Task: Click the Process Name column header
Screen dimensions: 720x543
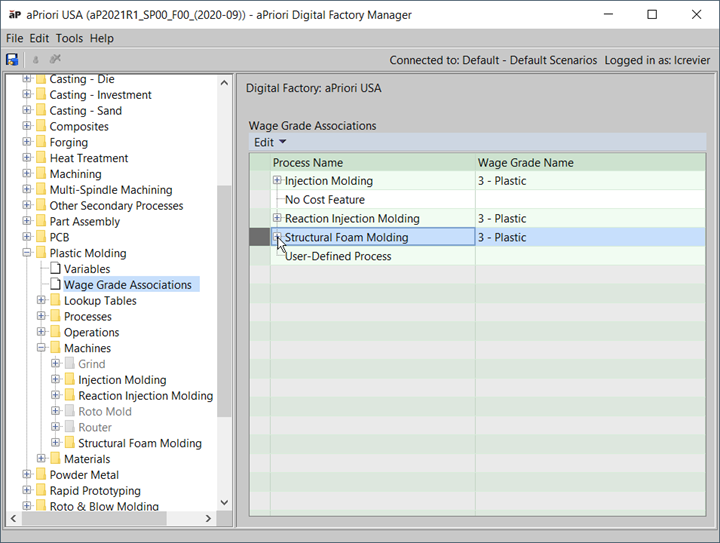Action: pos(373,162)
